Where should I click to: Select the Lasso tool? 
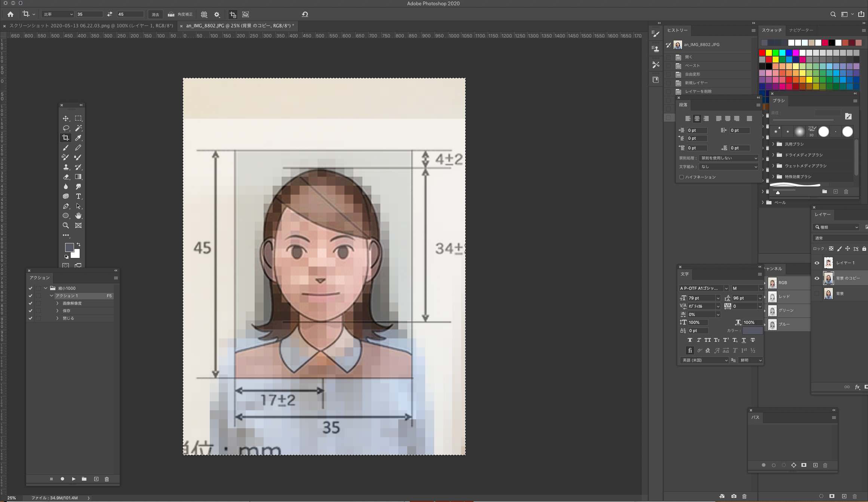point(66,128)
